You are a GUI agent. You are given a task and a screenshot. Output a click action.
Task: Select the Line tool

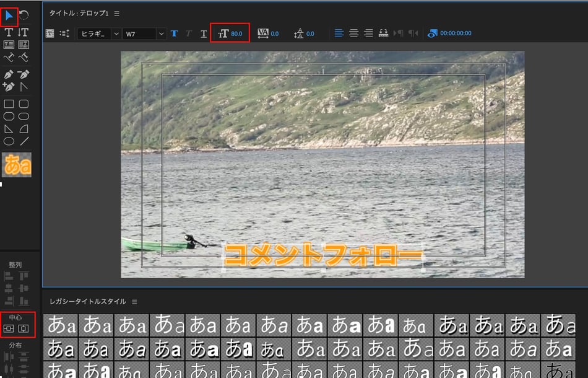pos(24,141)
